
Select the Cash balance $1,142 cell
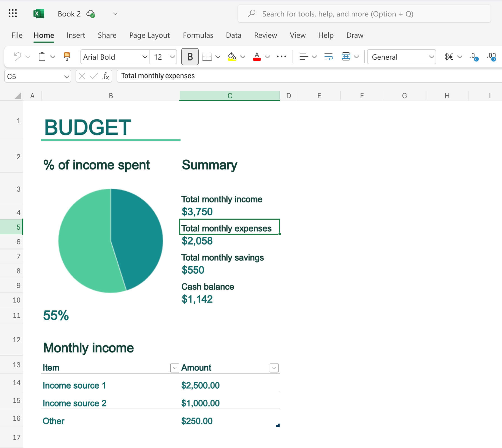(x=230, y=299)
